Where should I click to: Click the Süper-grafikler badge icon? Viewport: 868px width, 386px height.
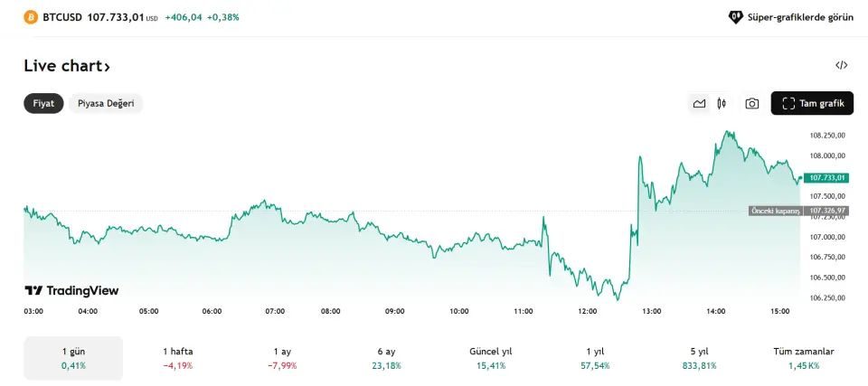click(x=736, y=17)
